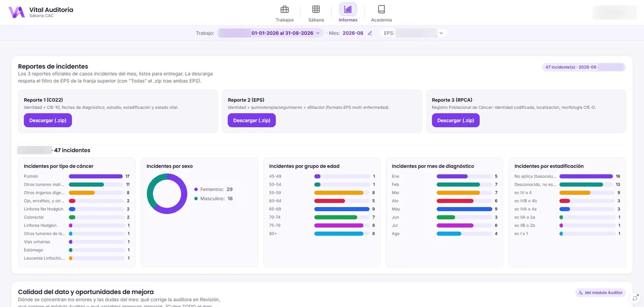Click the del módulo Auditor badge
This screenshot has height=307, width=644.
601,293
